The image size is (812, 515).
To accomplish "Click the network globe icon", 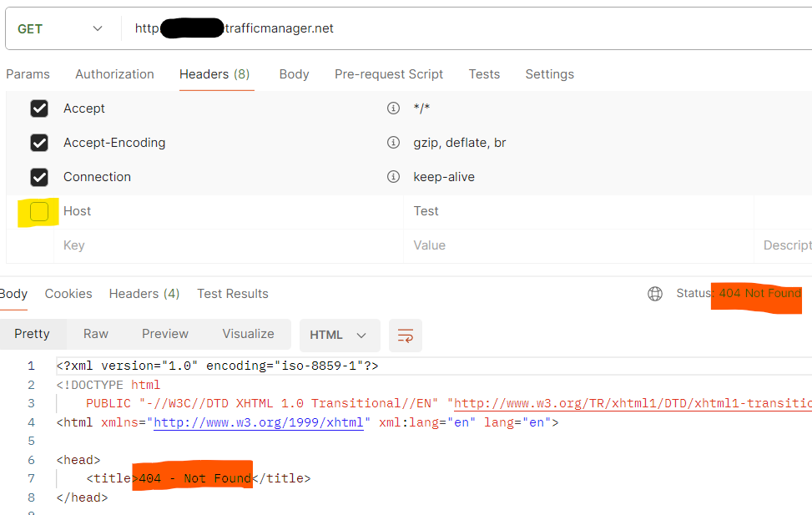I will click(x=655, y=294).
